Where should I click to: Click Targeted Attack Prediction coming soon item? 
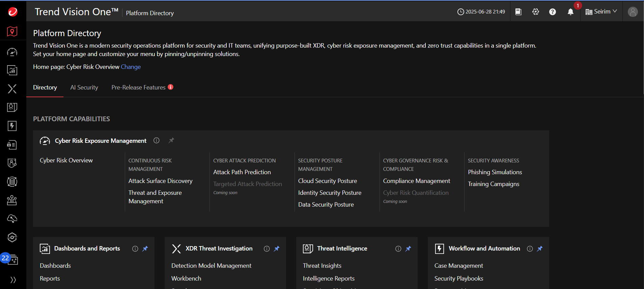coord(248,184)
